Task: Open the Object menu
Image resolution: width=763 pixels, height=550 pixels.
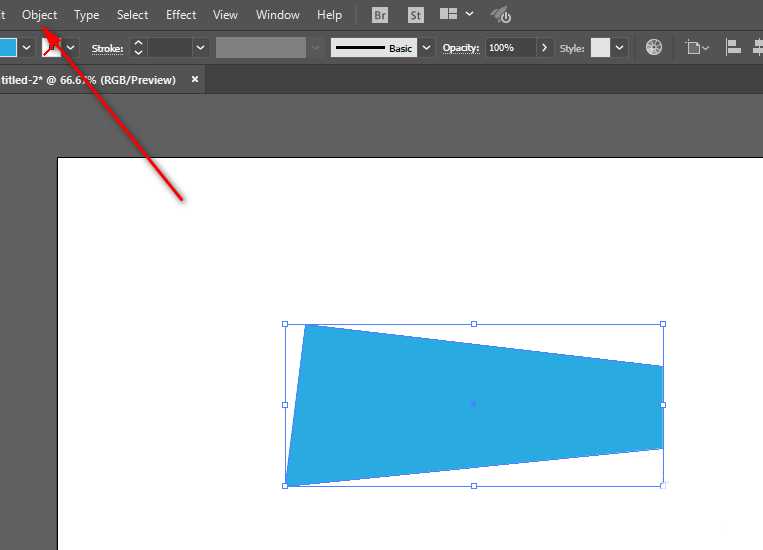Action: click(39, 15)
